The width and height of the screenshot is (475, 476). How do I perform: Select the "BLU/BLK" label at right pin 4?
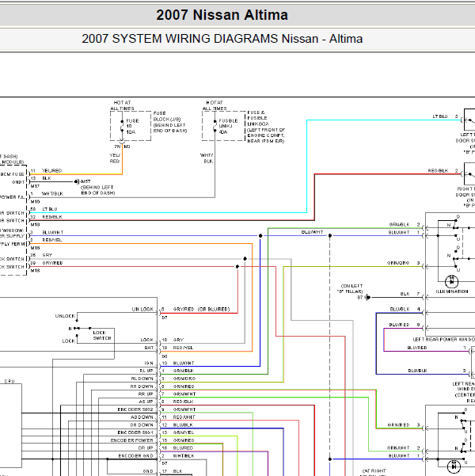400,310
